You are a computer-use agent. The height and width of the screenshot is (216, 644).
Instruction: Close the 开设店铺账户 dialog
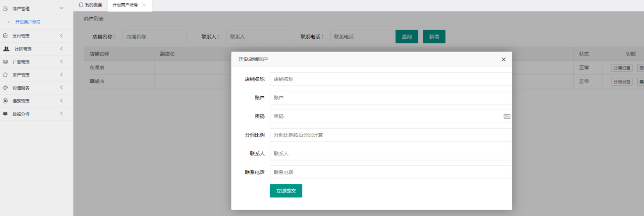(503, 59)
